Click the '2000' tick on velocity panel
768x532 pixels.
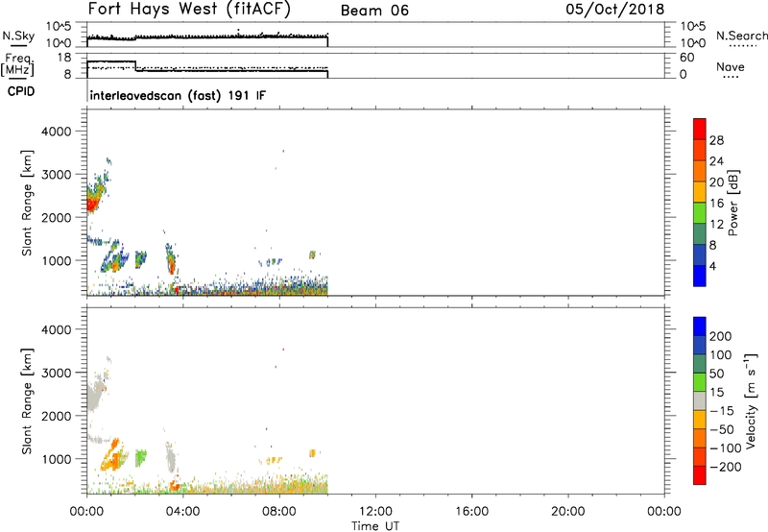click(57, 416)
